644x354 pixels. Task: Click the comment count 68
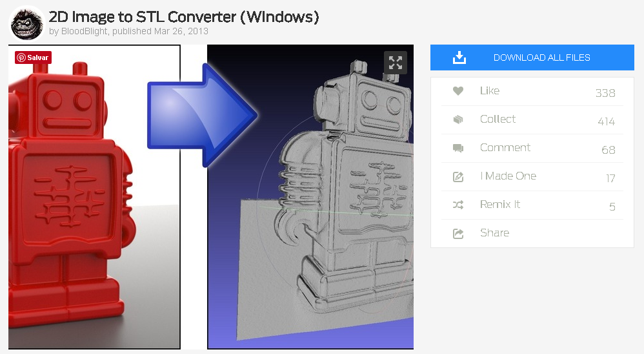click(609, 150)
